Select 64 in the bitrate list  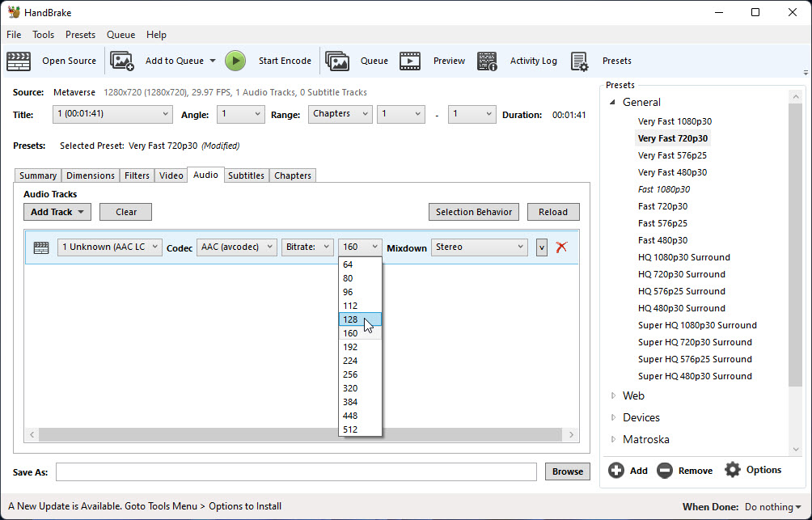[x=360, y=264]
